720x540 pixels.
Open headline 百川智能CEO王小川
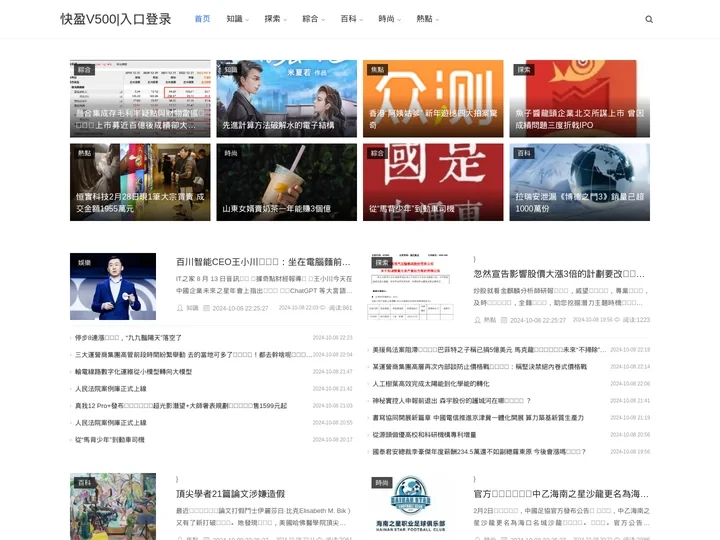[263, 262]
